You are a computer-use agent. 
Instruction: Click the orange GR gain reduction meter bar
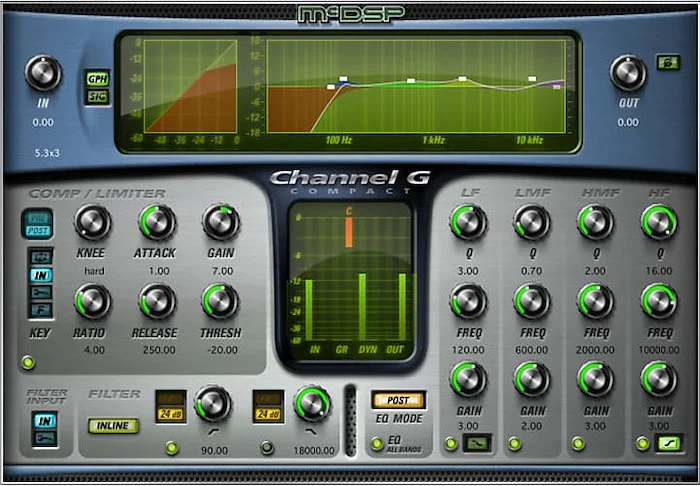point(349,233)
